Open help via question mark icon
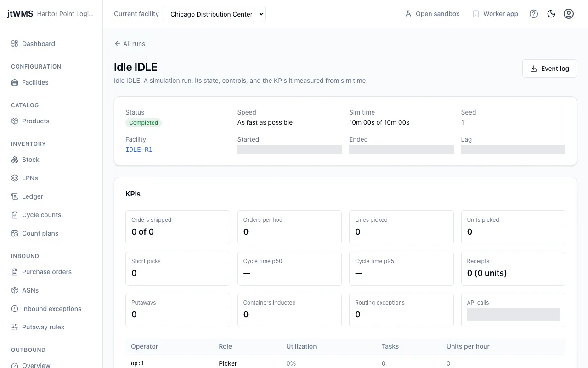Viewport: 588px width, 368px height. pos(534,14)
